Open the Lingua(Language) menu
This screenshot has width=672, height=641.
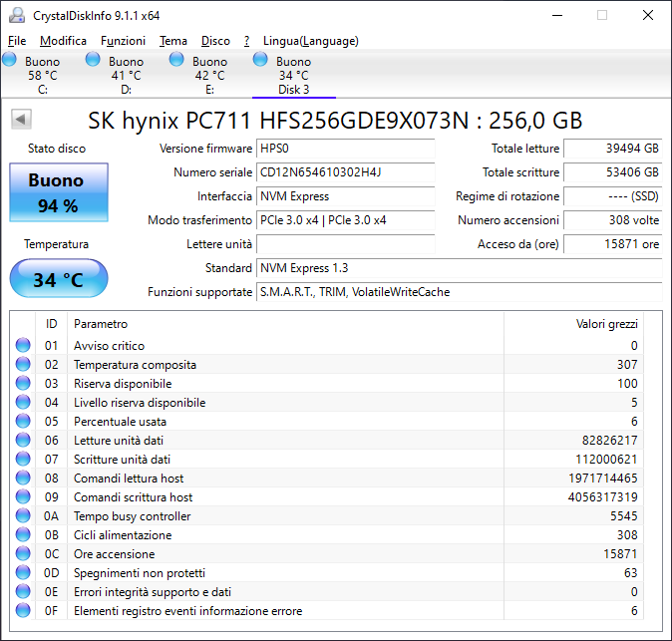coord(311,41)
